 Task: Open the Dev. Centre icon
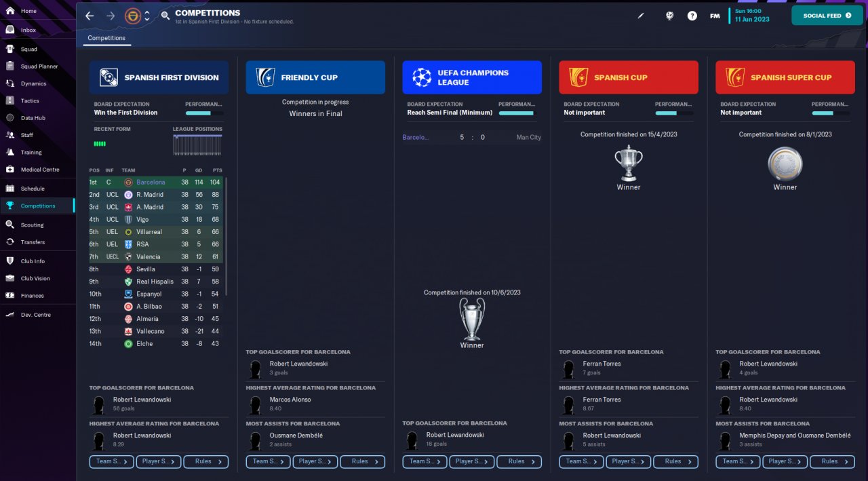coord(9,315)
